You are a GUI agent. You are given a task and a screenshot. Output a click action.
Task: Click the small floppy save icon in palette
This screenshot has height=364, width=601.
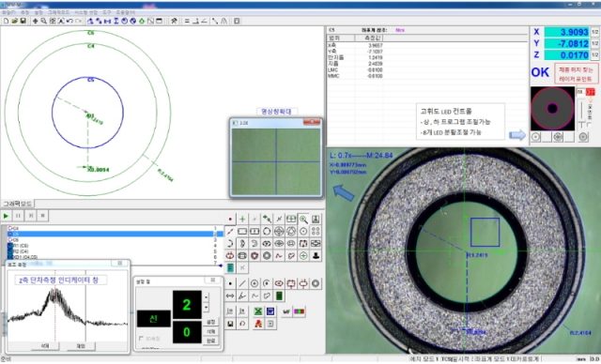pyautogui.click(x=230, y=324)
